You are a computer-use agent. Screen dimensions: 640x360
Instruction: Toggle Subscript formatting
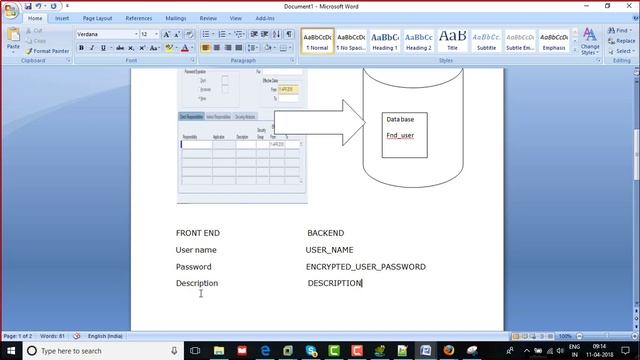[131, 48]
